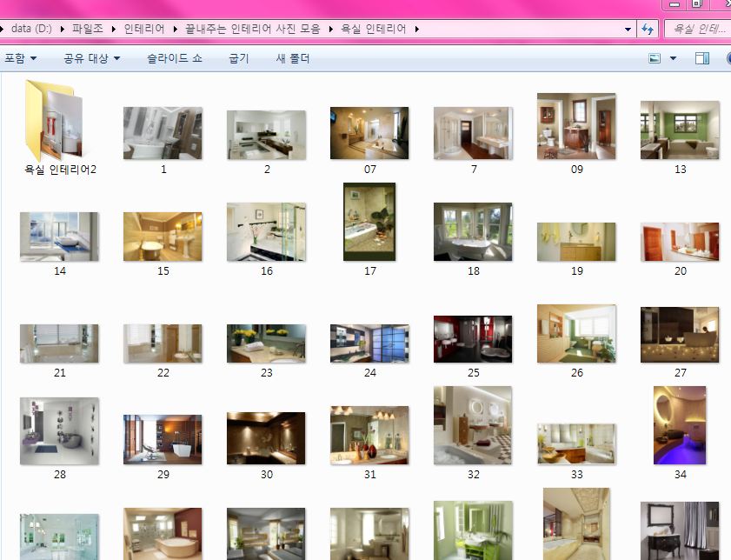Select image thumbnail named 09
The height and width of the screenshot is (560, 731).
[x=576, y=126]
